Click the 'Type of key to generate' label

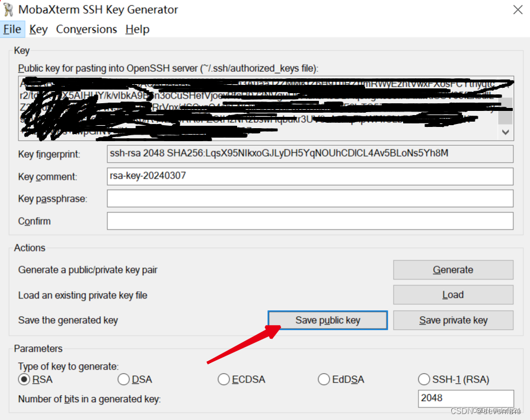point(69,366)
